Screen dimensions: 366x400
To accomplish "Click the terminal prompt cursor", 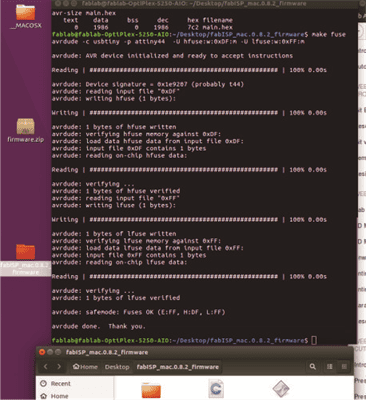I will point(314,340).
